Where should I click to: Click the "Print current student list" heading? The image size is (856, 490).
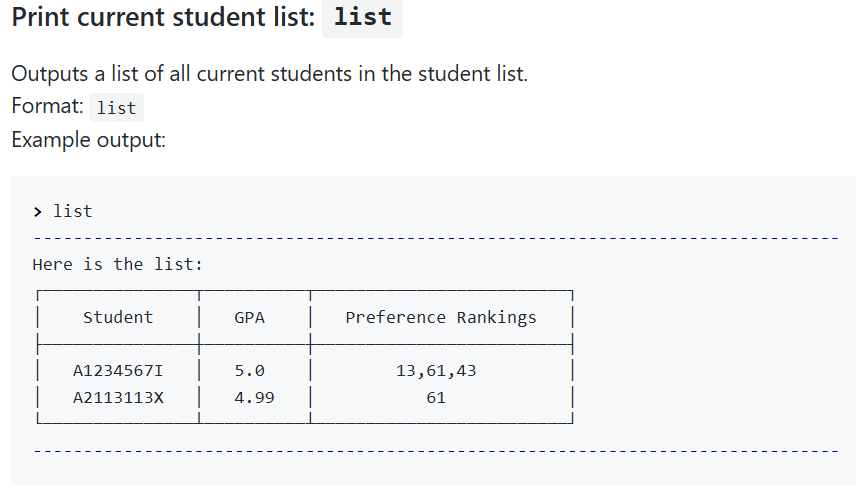pos(163,17)
